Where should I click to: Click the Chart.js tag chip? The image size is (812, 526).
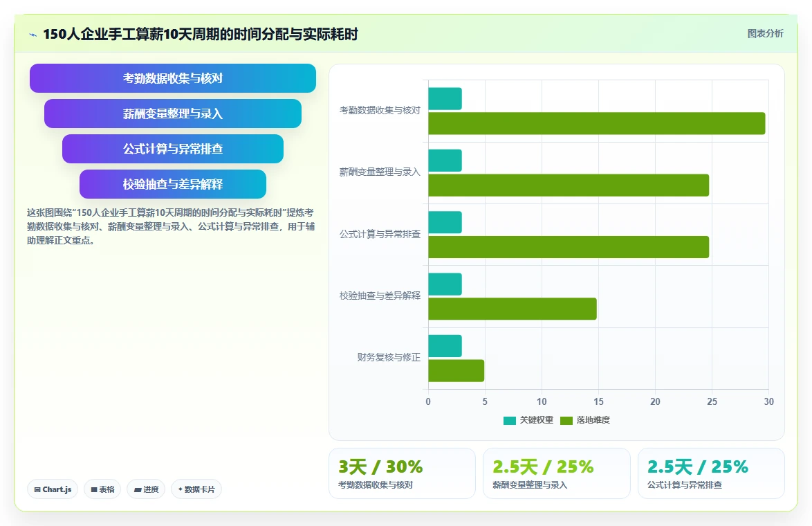click(53, 489)
